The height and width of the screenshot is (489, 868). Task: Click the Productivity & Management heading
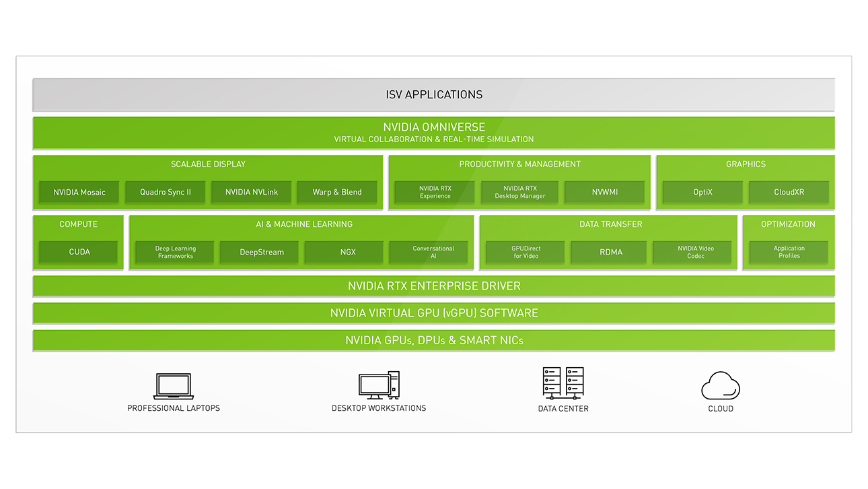[x=519, y=164]
